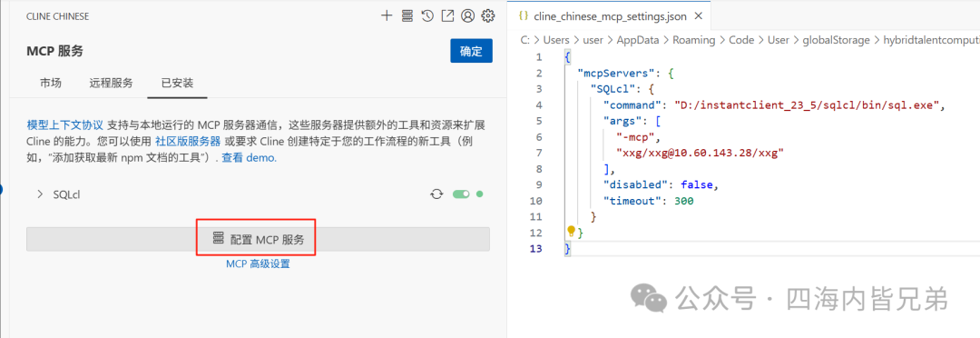
Task: Open the 社区版服务器 link
Action: [188, 141]
